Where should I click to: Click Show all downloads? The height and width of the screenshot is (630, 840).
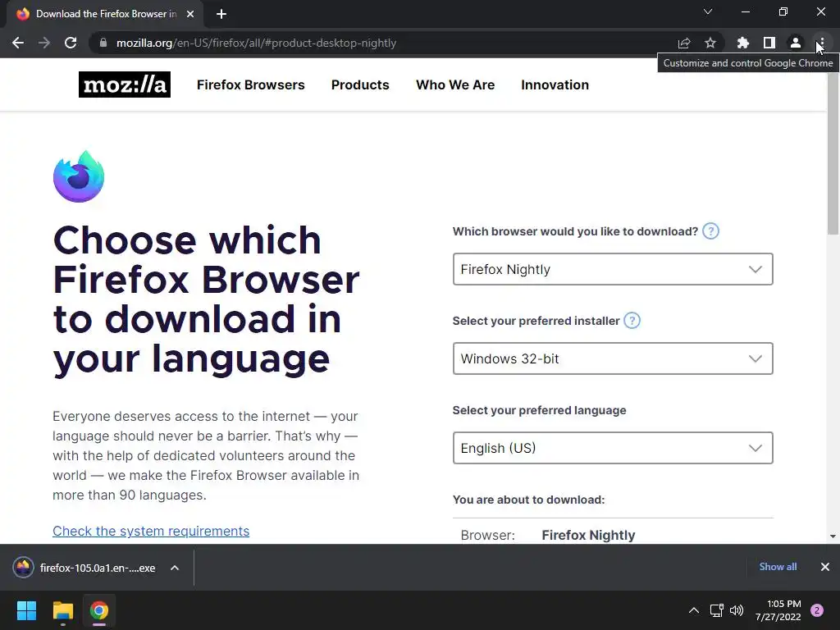click(778, 567)
